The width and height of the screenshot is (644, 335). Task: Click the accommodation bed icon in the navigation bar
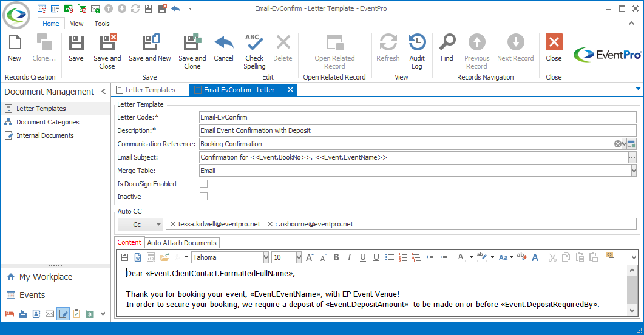[x=10, y=314]
